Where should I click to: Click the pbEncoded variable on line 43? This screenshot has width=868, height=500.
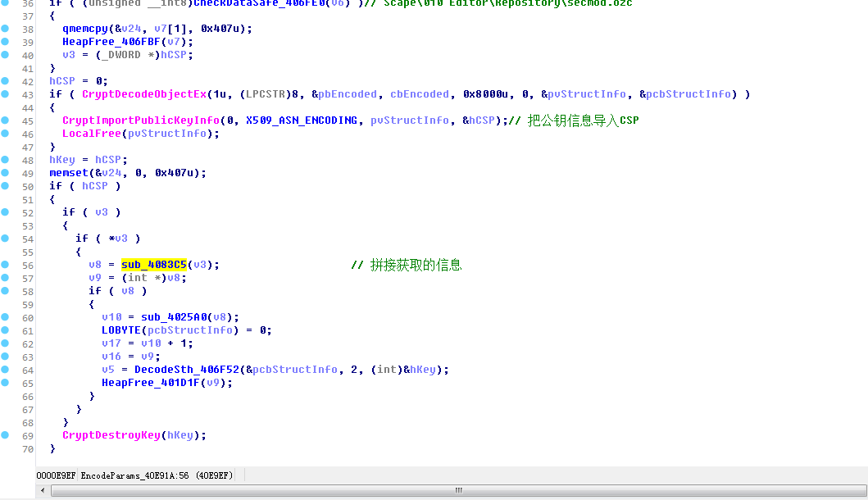[x=347, y=94]
